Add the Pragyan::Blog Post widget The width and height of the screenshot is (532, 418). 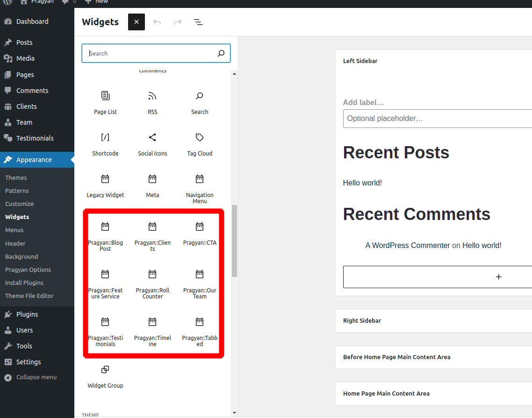click(x=105, y=237)
